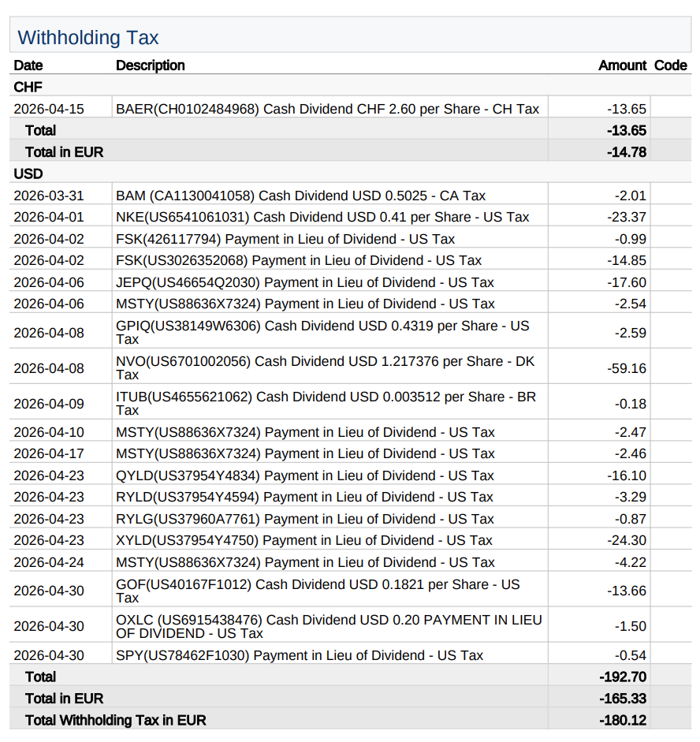Click the Amount column header
This screenshot has height=742, width=700.
622,65
